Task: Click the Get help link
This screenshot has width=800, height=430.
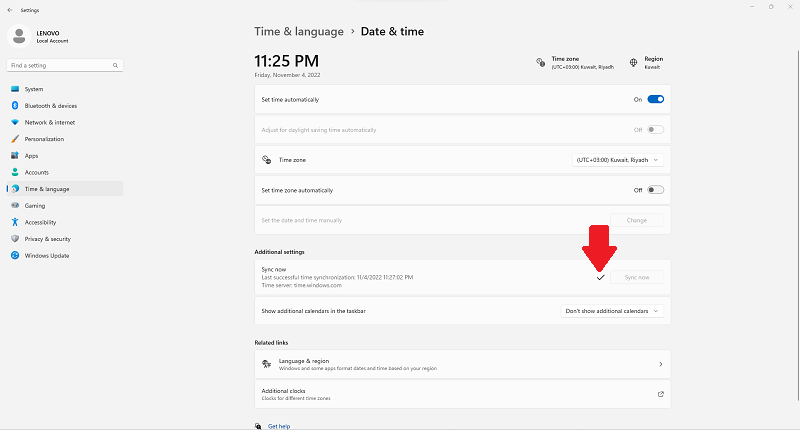Action: [x=279, y=426]
